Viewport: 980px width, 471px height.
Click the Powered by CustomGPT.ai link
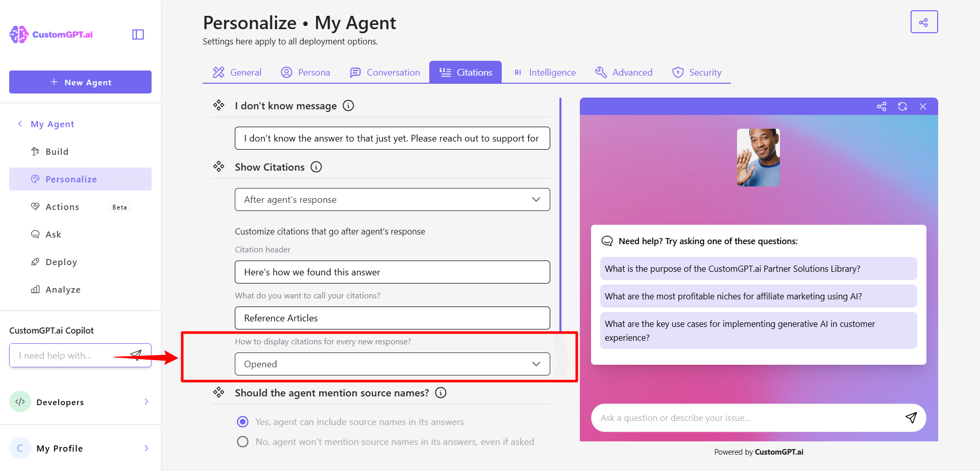758,452
